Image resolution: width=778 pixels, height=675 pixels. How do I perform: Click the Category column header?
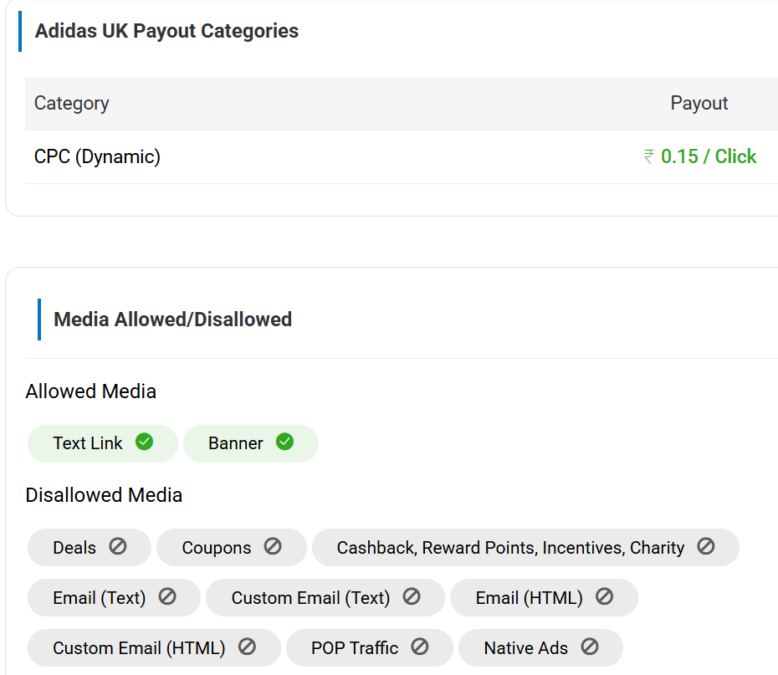coord(71,103)
